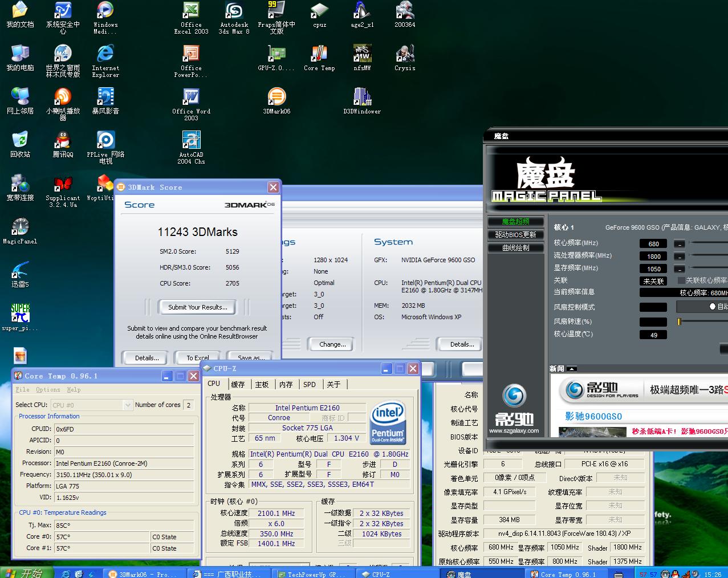Open the Autodesk 3ds Max 8 shortcut
The width and height of the screenshot is (728, 578).
tap(234, 18)
